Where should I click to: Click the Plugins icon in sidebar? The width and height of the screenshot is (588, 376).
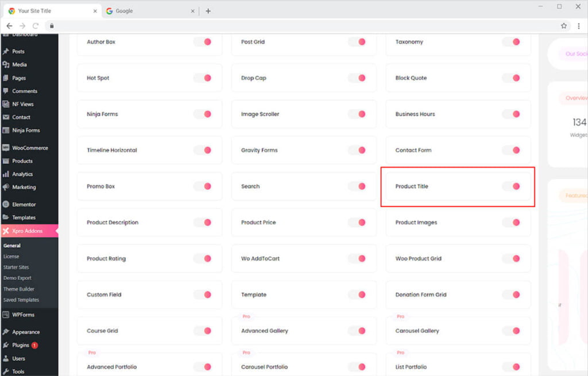pyautogui.click(x=6, y=346)
